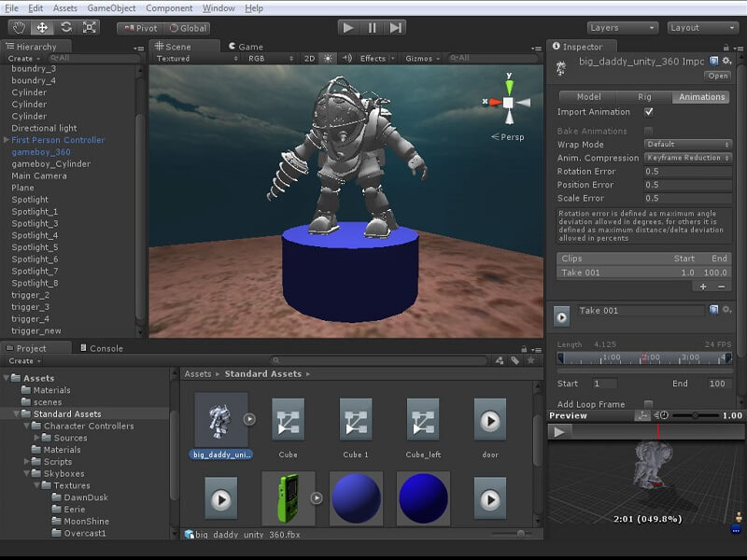Switch to the Rig tab
Screen dimensions: 747x560
[644, 97]
